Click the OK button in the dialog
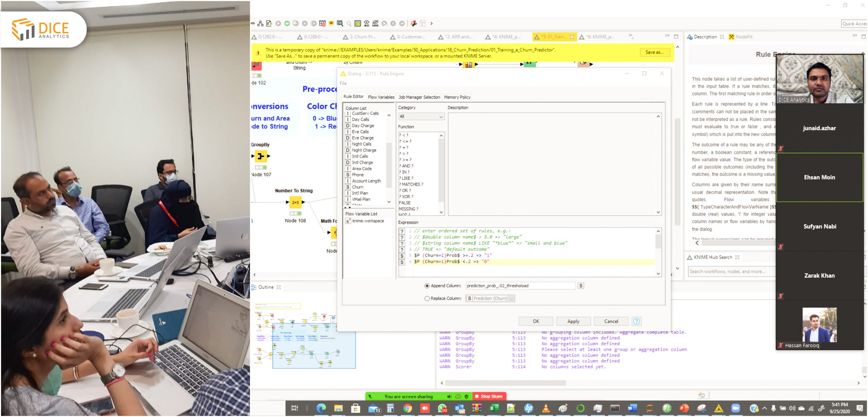 [536, 321]
